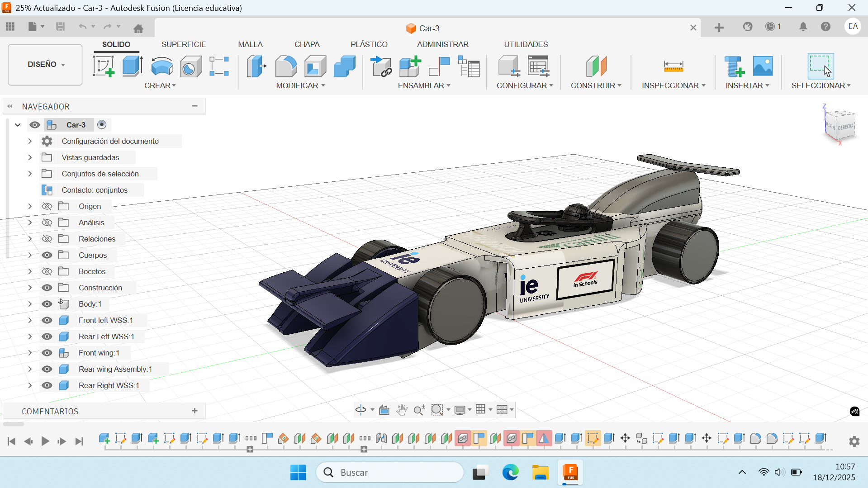
Task: Select the Extrude tool icon
Action: [133, 66]
